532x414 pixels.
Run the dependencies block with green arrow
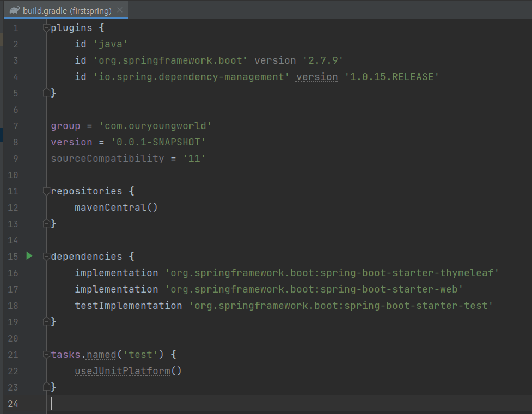[x=29, y=256]
